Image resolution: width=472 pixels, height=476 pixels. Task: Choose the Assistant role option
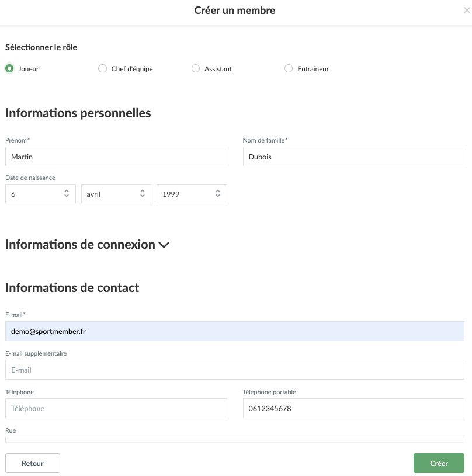click(x=196, y=68)
